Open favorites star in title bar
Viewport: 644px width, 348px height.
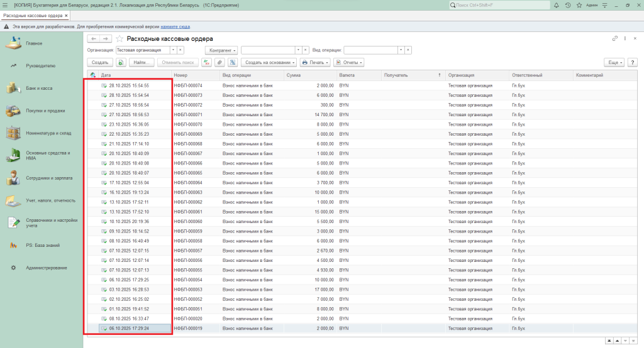578,5
